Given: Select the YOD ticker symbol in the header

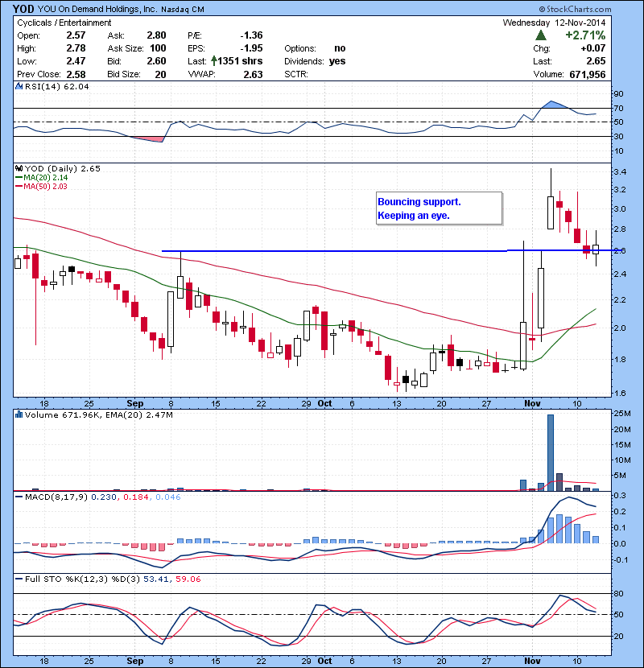Looking at the screenshot, I should click(23, 9).
